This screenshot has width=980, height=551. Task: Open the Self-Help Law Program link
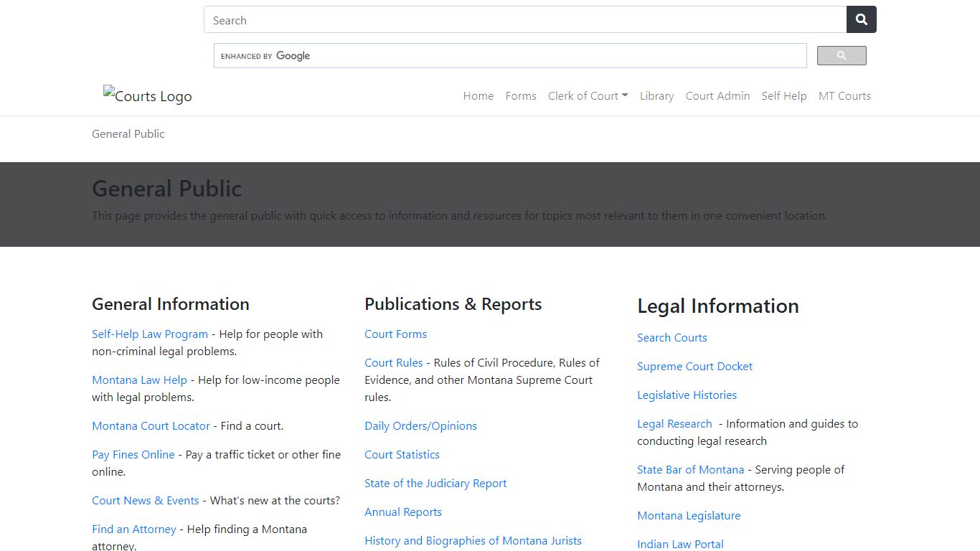[150, 334]
